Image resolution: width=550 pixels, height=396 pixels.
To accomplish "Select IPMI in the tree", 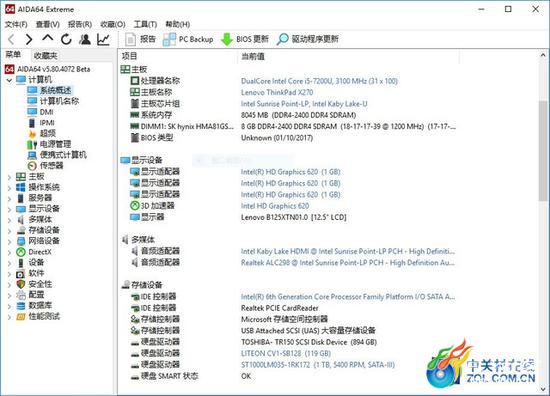I will click(47, 123).
